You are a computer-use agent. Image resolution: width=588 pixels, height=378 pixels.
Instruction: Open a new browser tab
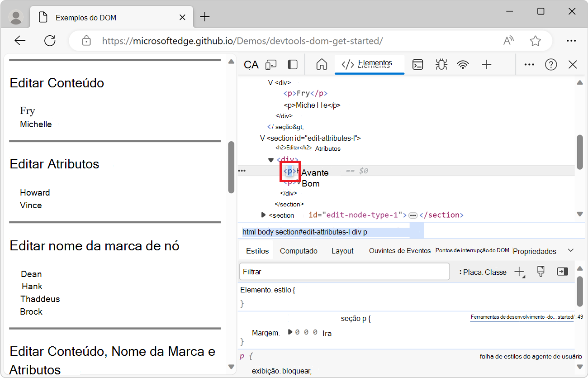pos(205,17)
